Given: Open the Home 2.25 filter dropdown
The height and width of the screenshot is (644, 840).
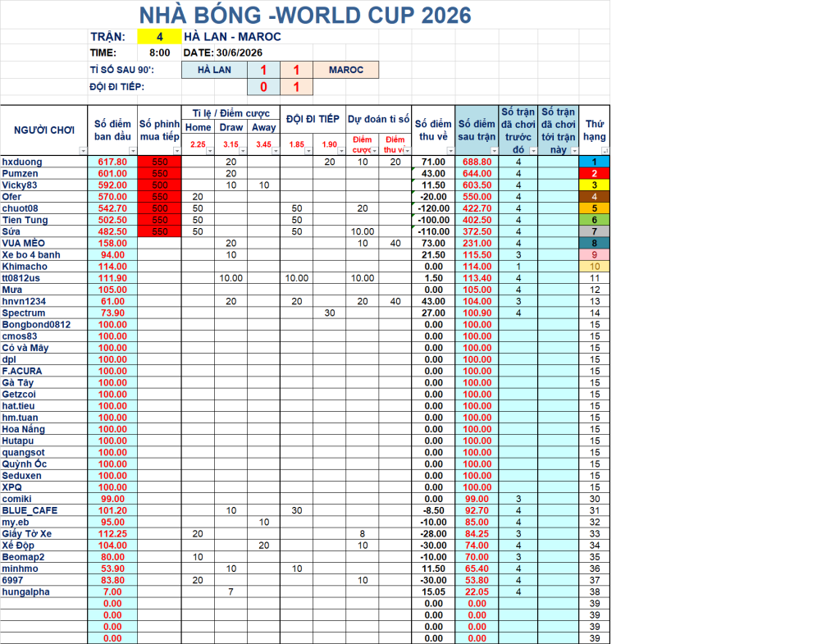Looking at the screenshot, I should [x=210, y=151].
